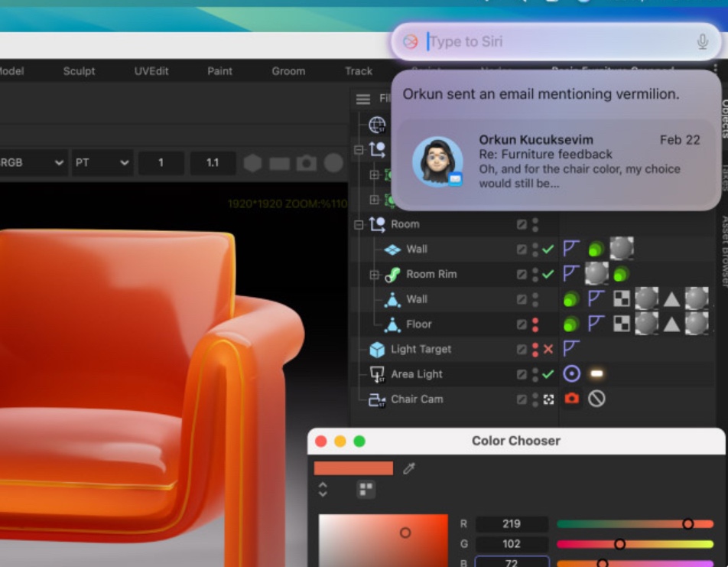Toggle the green checkmark on Room Rim
Image resolution: width=728 pixels, height=567 pixels.
pyautogui.click(x=547, y=274)
